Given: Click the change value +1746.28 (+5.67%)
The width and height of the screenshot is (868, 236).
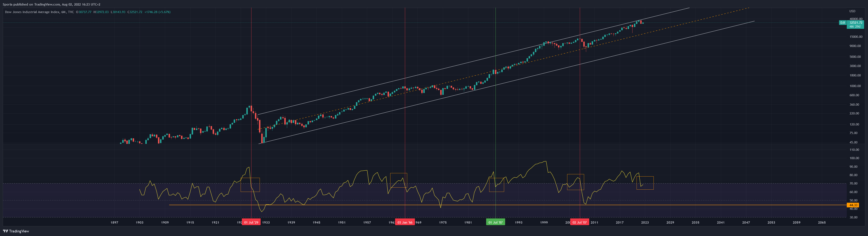Looking at the screenshot, I should 157,12.
